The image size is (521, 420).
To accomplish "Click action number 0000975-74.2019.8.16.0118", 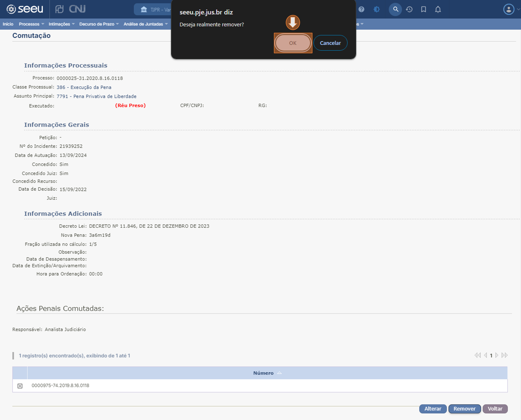I will (60, 385).
